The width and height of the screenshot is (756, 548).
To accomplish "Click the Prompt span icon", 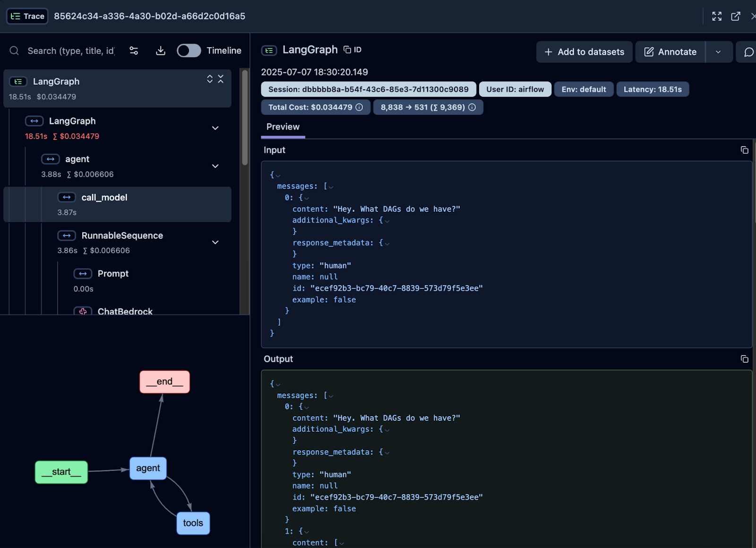I will 83,274.
